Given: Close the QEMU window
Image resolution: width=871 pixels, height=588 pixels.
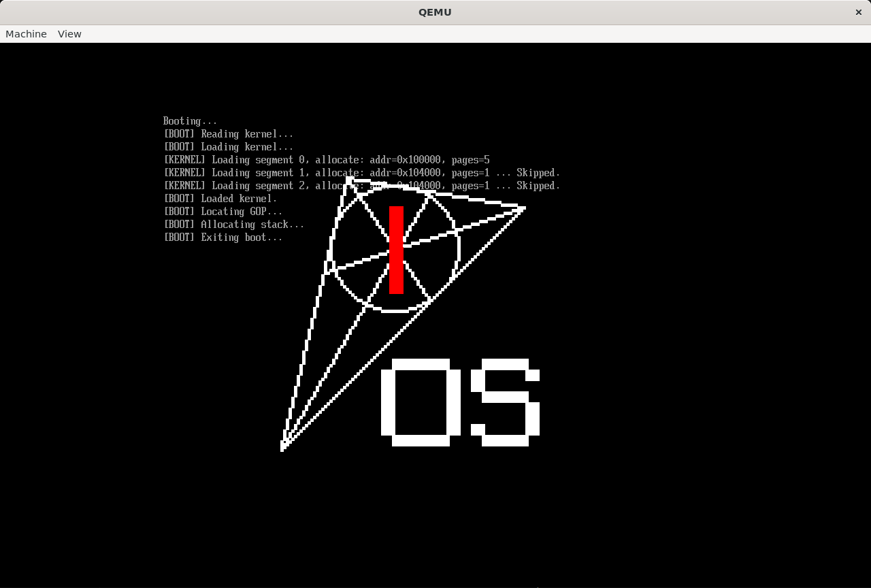Looking at the screenshot, I should [858, 12].
